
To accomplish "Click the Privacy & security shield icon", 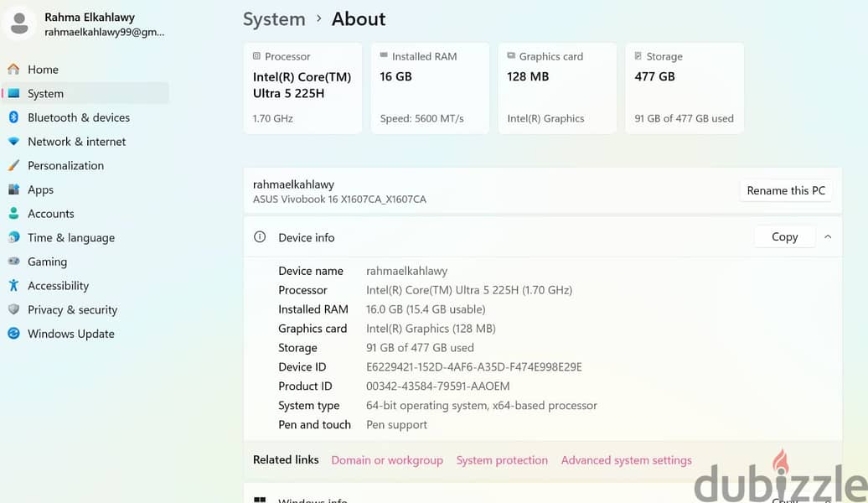I will coord(14,309).
